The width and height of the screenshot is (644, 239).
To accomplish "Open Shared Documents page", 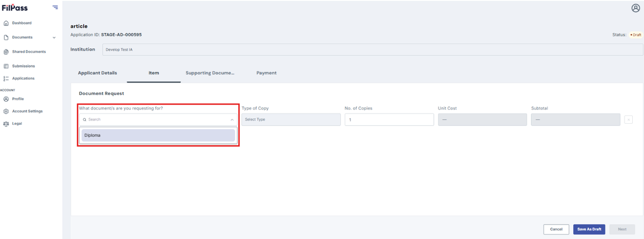I will [28, 52].
